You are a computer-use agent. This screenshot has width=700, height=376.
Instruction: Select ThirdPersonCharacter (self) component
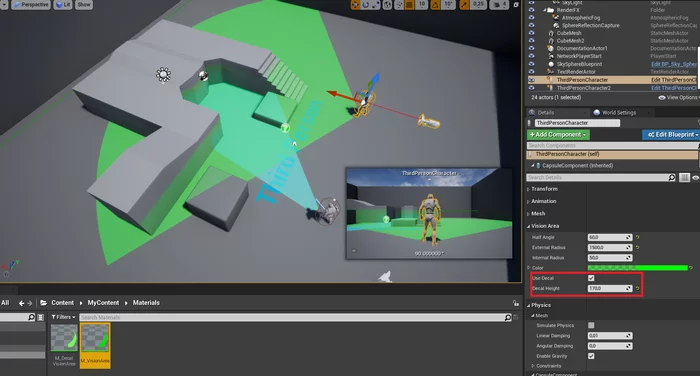(612, 154)
